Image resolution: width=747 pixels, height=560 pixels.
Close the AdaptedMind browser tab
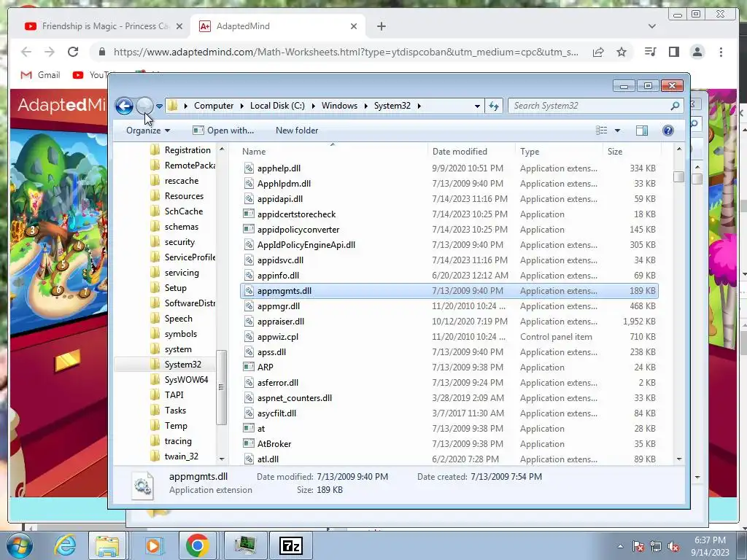(354, 26)
